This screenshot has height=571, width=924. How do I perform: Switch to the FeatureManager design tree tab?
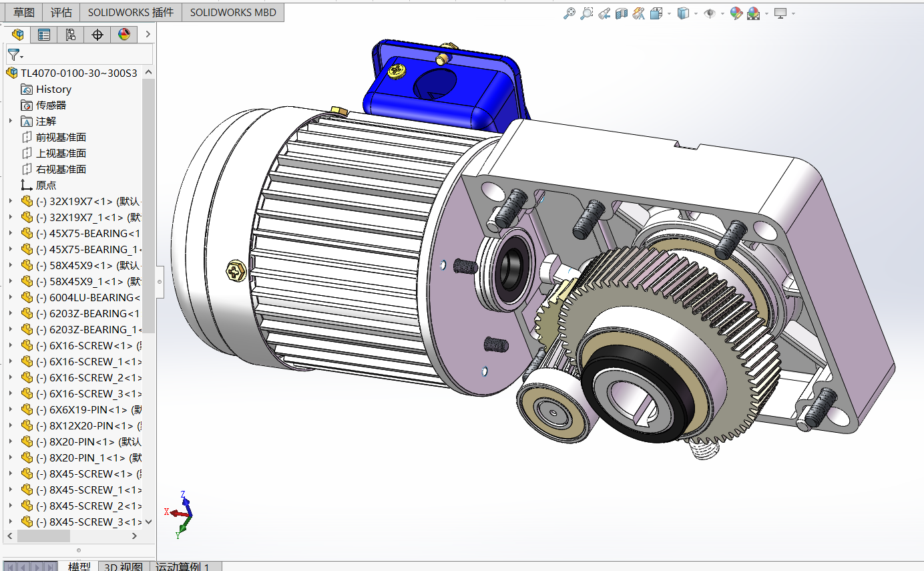click(x=18, y=35)
